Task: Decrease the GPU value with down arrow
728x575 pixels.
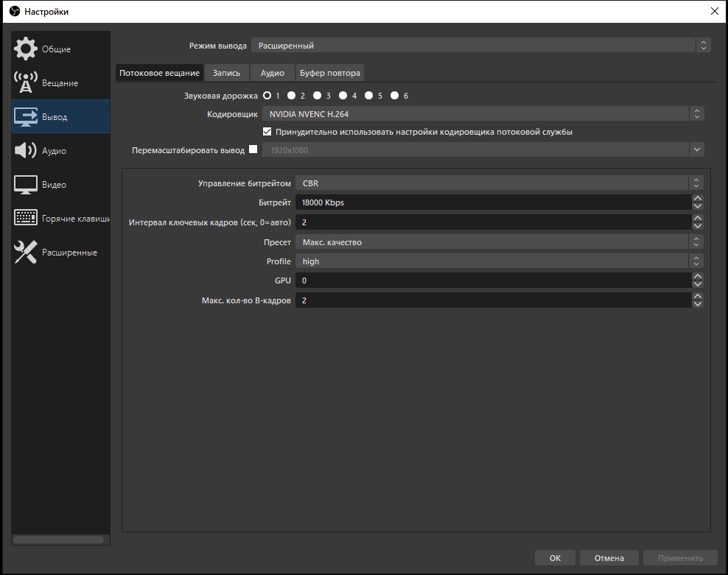Action: point(697,284)
